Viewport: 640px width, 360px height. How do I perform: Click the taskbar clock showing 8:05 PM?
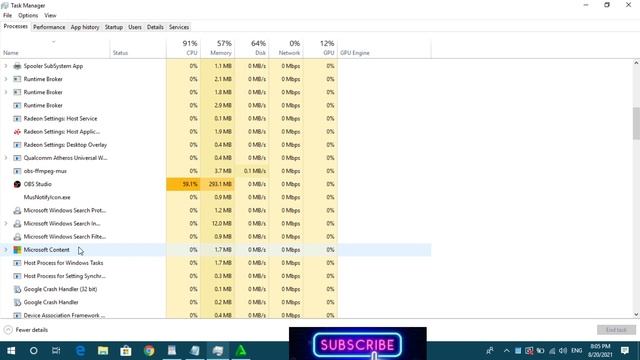coord(600,351)
